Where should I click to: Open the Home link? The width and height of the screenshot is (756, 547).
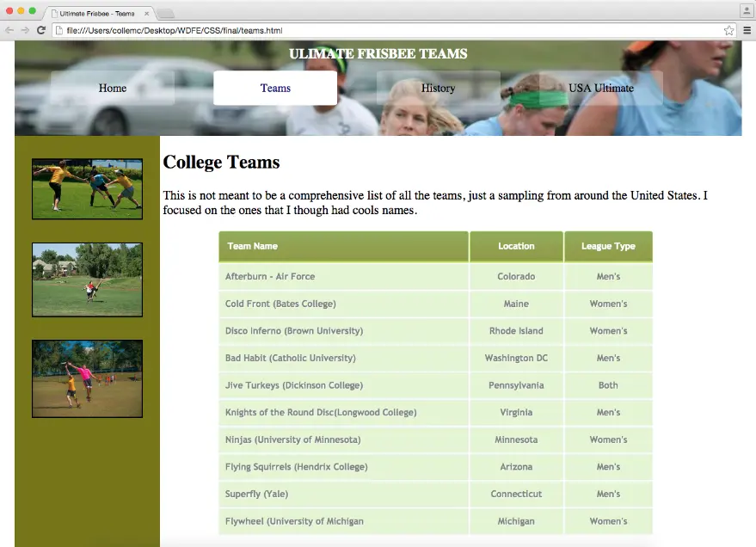[112, 88]
